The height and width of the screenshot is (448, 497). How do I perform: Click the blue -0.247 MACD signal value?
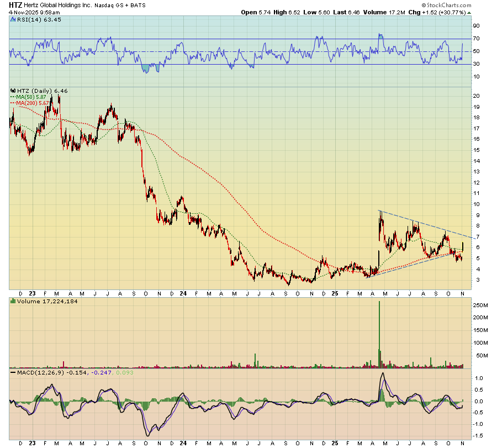point(102,372)
